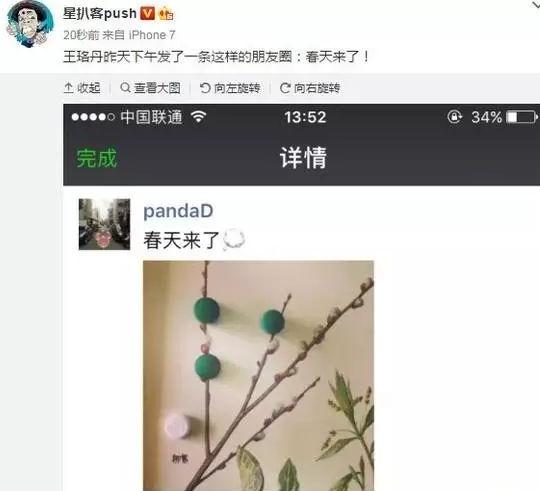Open the flowering branch photo

pyautogui.click(x=258, y=376)
